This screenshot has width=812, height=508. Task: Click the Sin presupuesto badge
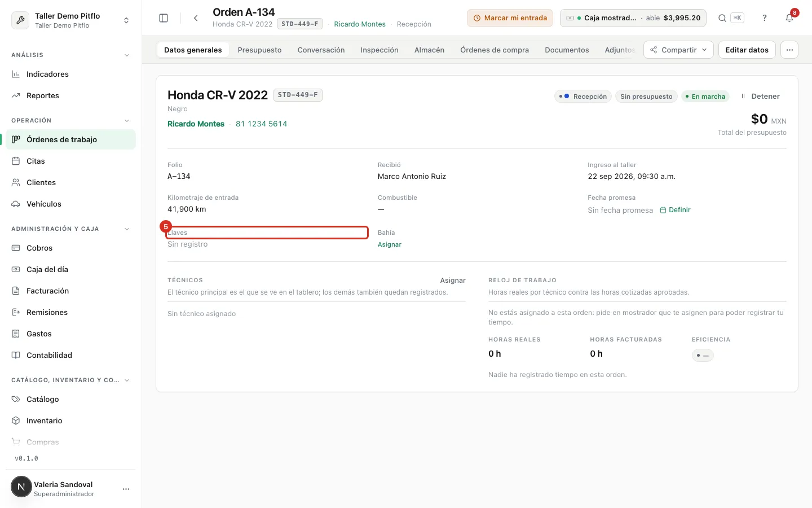click(646, 97)
